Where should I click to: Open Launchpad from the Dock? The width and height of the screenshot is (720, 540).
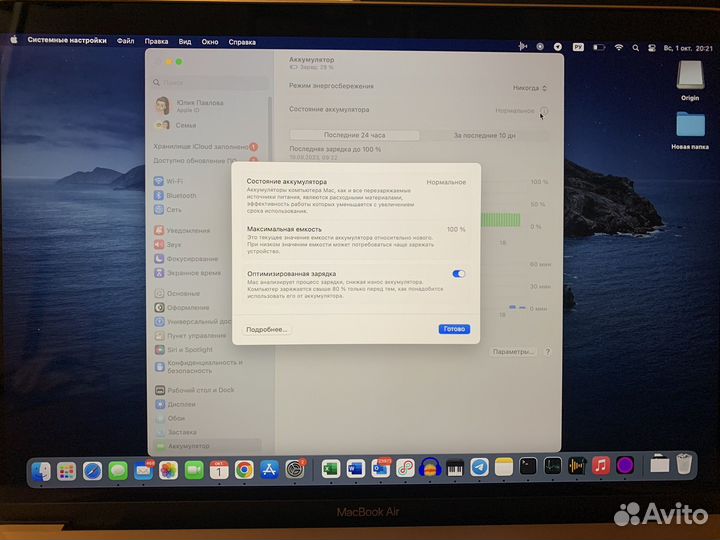tap(67, 470)
